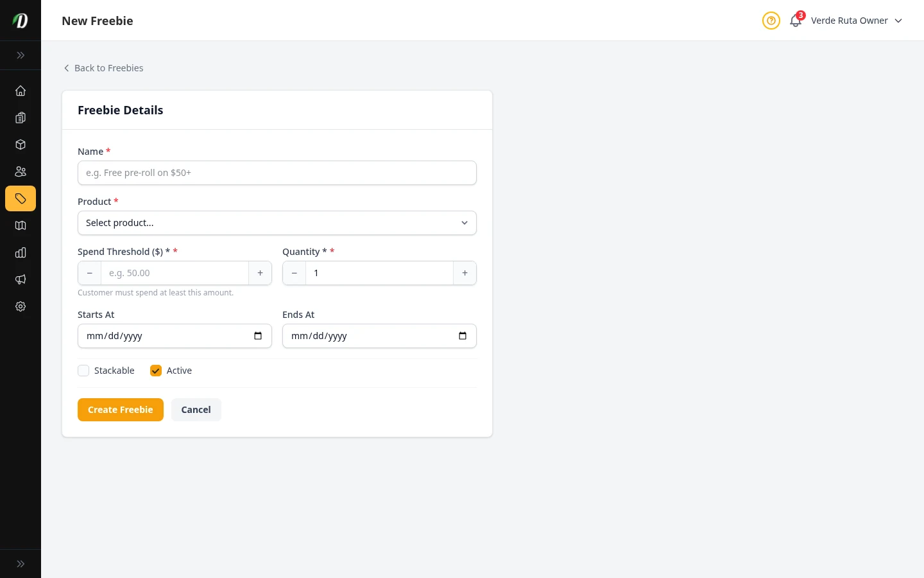Select the Products package icon
Viewport: 924px width, 578px height.
point(20,144)
